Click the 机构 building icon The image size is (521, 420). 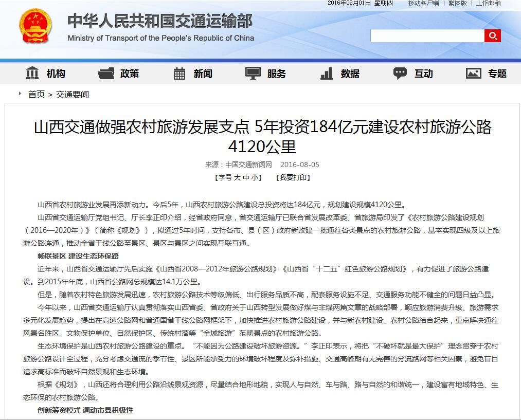32,74
